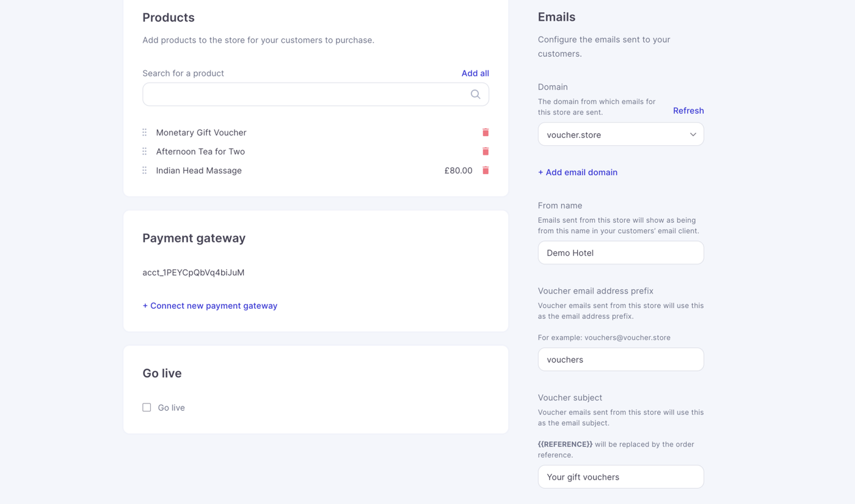This screenshot has height=504, width=855.
Task: Remove Afternoon Tea for Two product
Action: (x=486, y=151)
